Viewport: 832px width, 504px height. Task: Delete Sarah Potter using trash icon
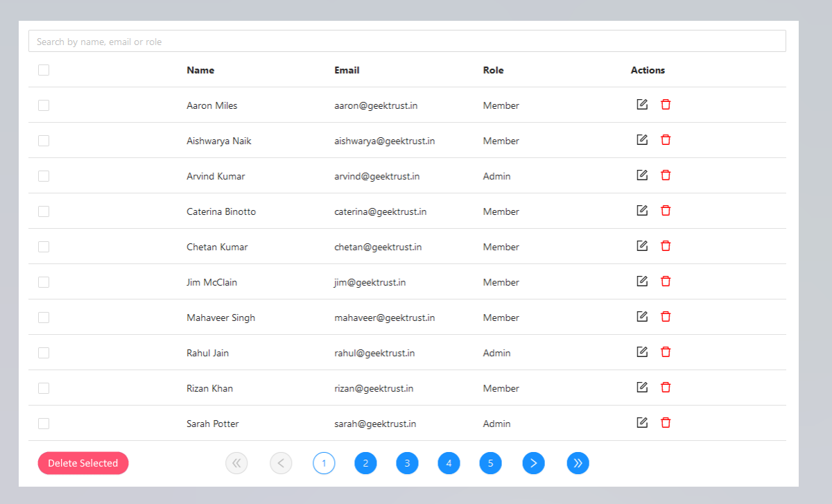pos(666,422)
